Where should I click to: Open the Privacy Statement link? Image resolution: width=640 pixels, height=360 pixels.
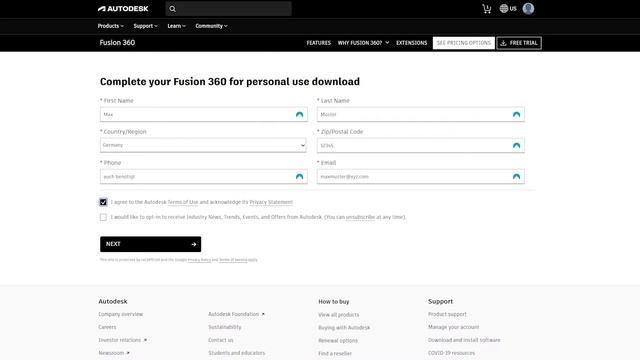pos(271,202)
